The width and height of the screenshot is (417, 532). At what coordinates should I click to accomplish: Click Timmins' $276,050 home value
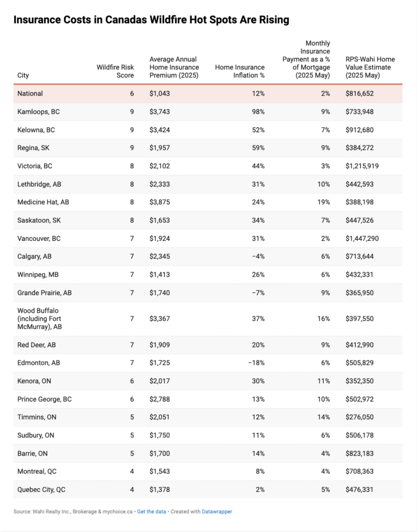[359, 417]
